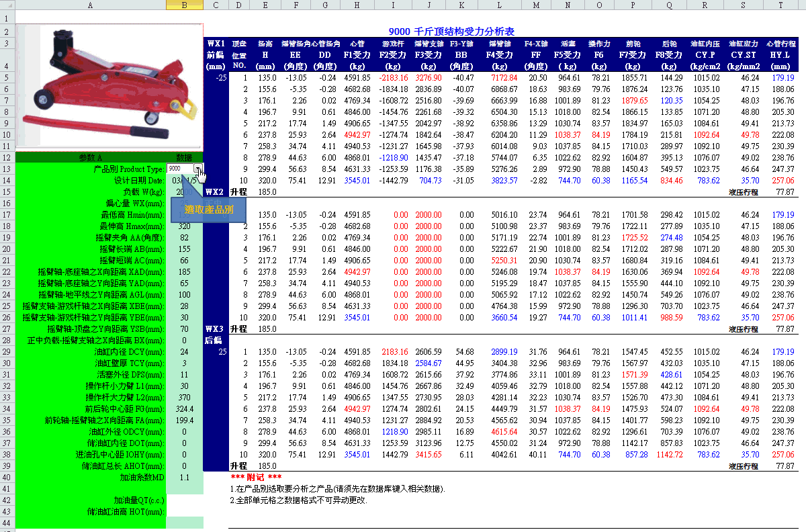Click the AGL value cell 100
The height and width of the screenshot is (532, 806).
pos(184,294)
